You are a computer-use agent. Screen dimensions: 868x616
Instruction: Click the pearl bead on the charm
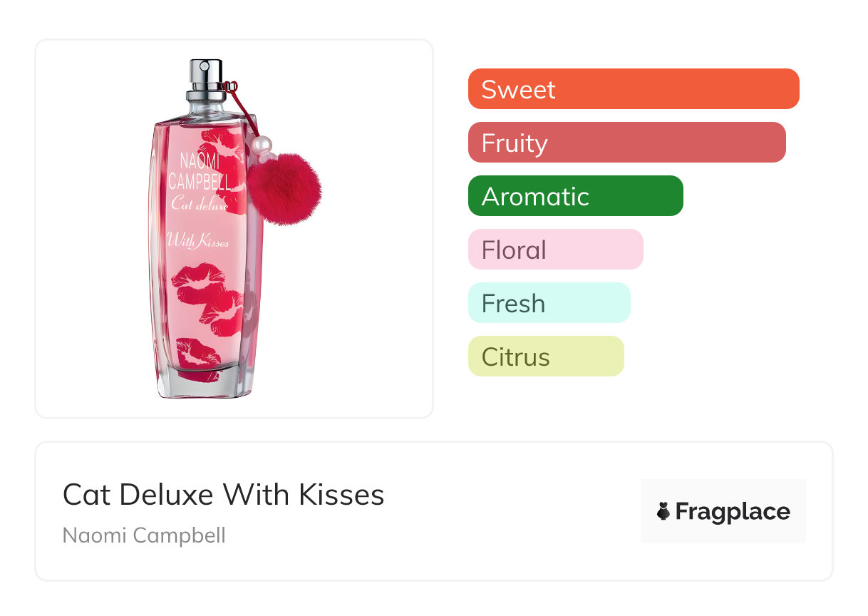[x=262, y=145]
